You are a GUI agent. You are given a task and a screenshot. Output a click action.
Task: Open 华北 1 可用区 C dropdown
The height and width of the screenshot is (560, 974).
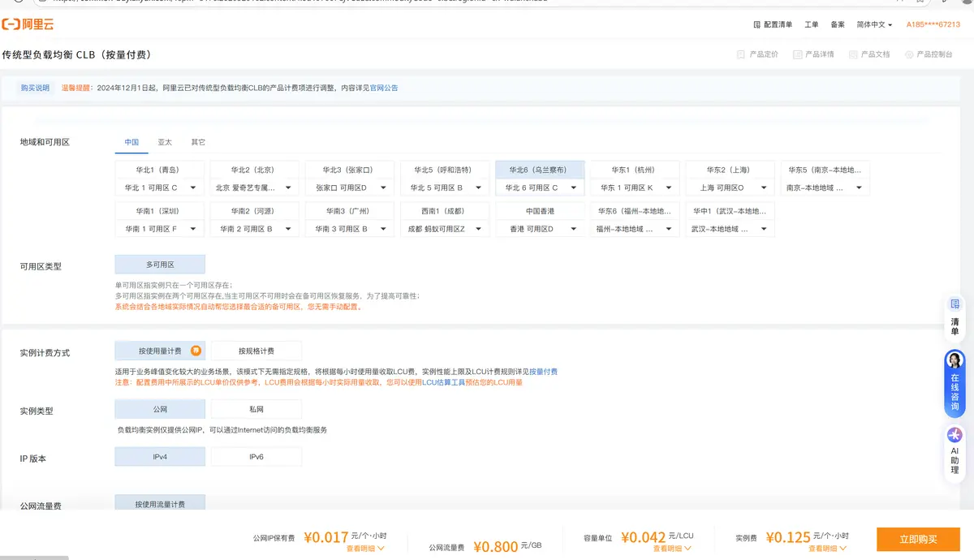click(160, 187)
